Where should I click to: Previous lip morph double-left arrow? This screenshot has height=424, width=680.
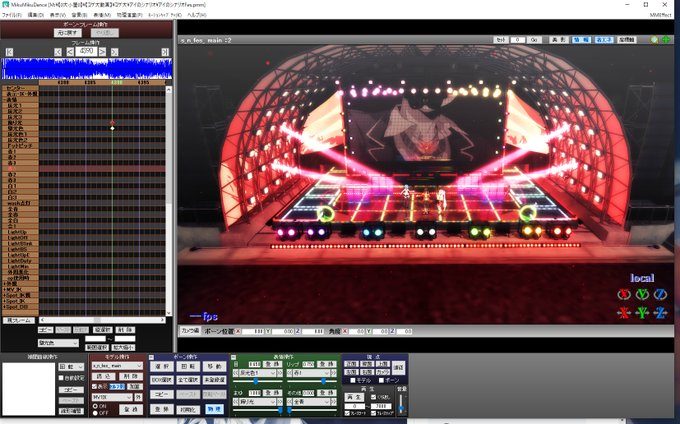tap(289, 373)
